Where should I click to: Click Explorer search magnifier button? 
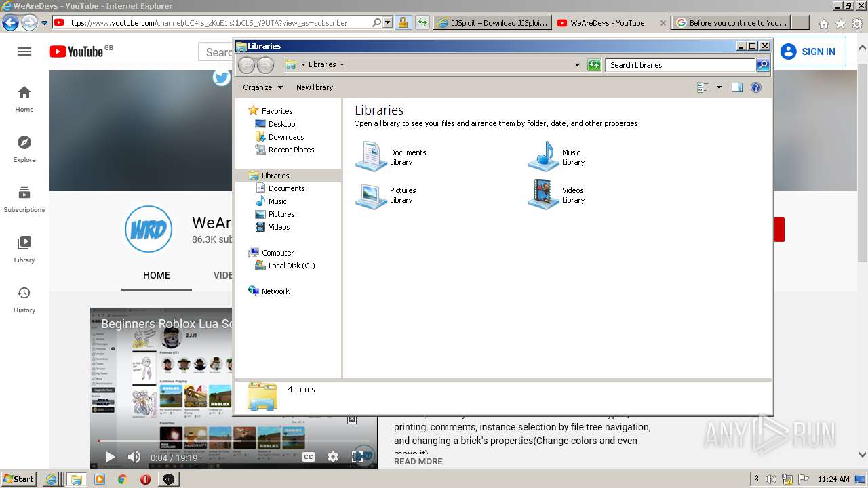pyautogui.click(x=763, y=65)
